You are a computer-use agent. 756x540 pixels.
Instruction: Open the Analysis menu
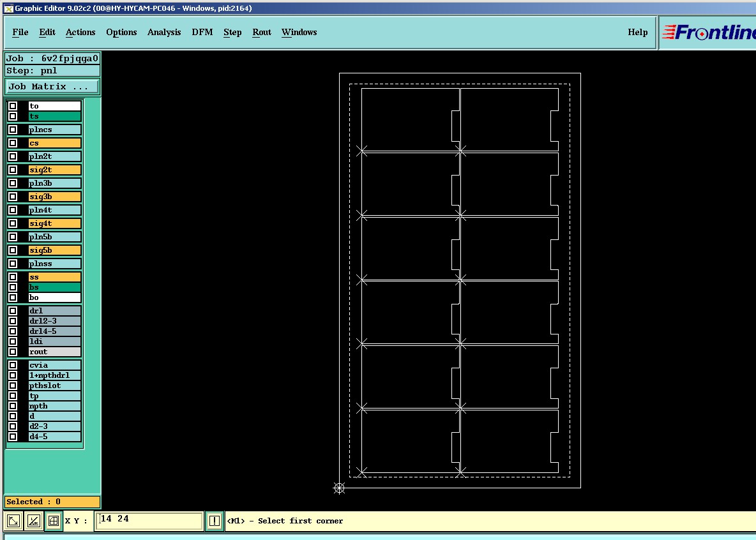tap(164, 33)
